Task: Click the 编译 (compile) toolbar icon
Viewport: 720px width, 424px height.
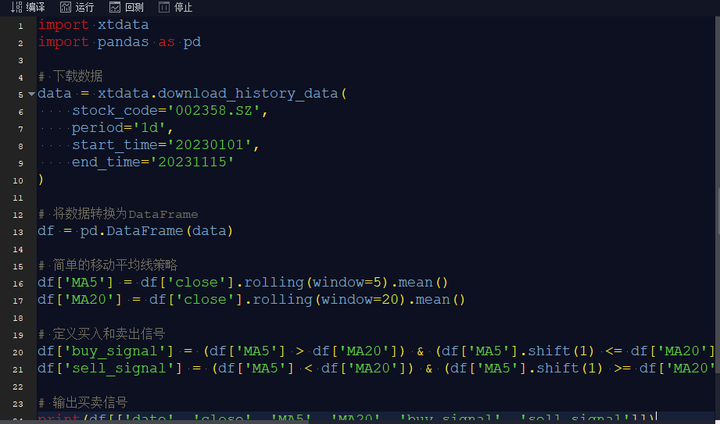Action: (x=16, y=7)
